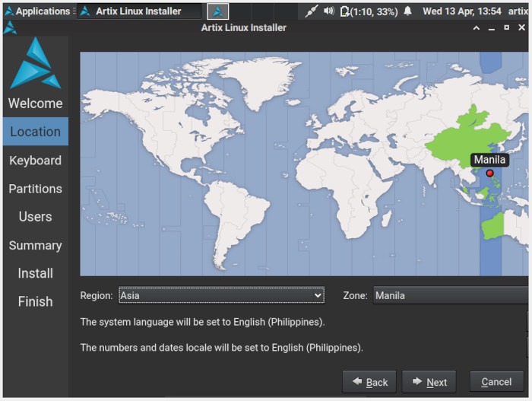Close the Artix Linux Installer window
Image resolution: width=532 pixels, height=401 pixels.
[522, 27]
